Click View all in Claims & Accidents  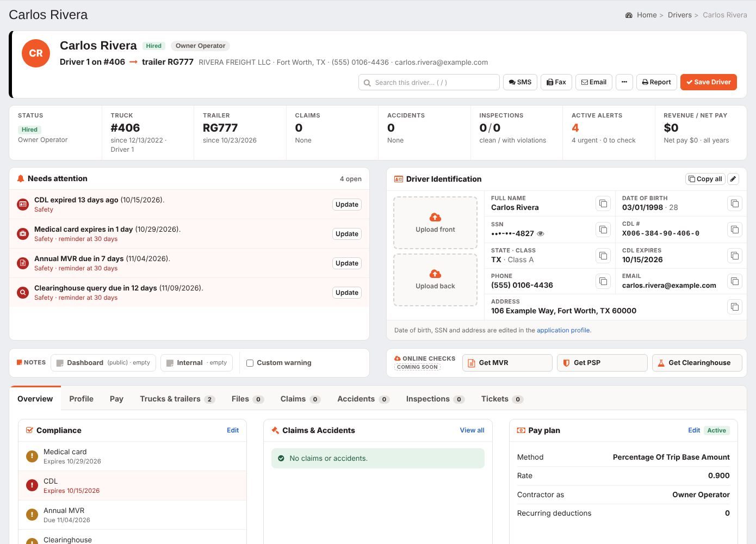[472, 430]
